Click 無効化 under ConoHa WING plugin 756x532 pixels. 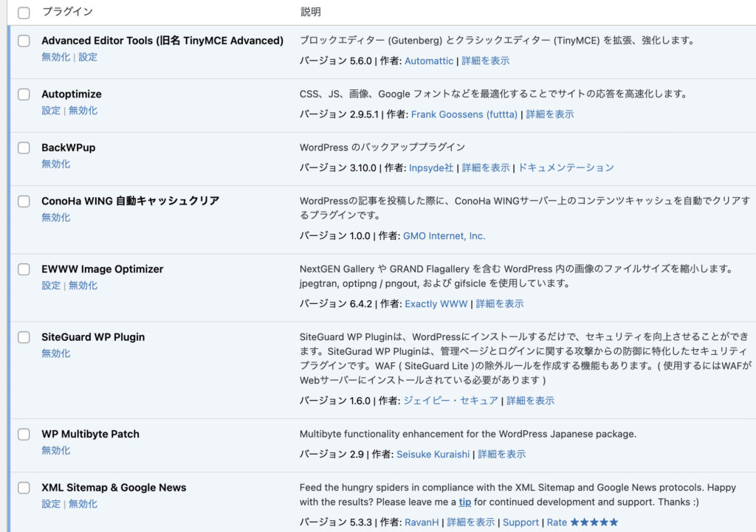pyautogui.click(x=56, y=218)
